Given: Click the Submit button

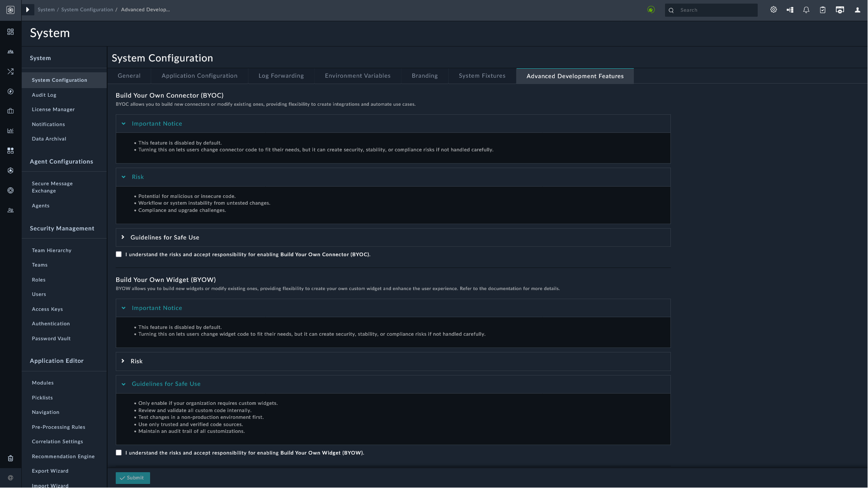Looking at the screenshot, I should 132,478.
